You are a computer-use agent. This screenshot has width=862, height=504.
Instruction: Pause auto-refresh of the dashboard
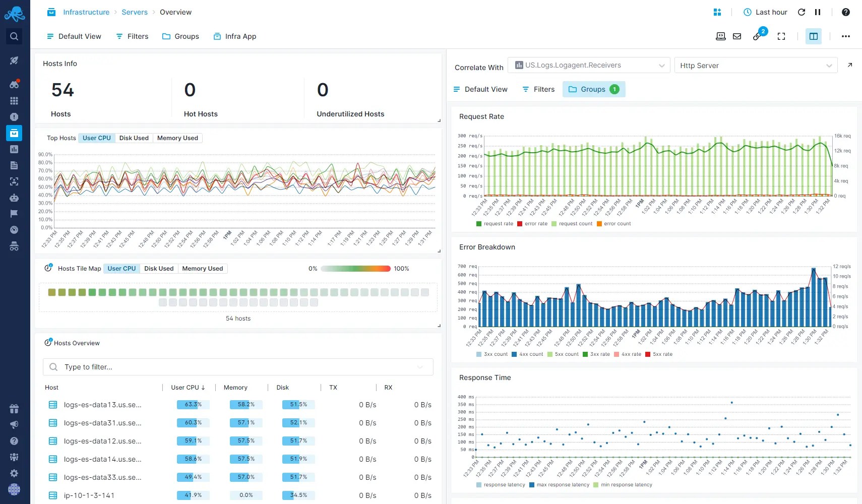coord(818,12)
